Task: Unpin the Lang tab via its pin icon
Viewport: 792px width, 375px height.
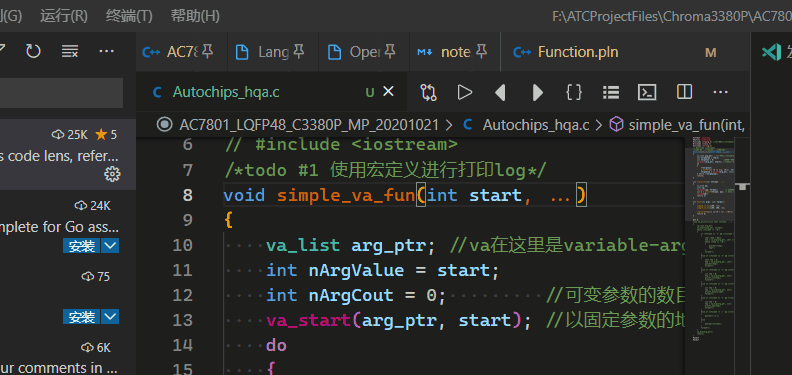Action: [299, 51]
